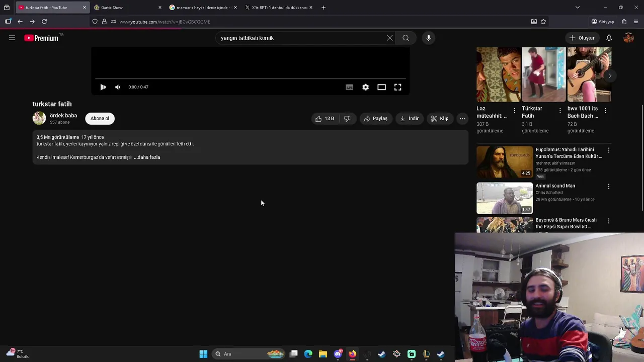Open options for Türkstar Fatih short
The height and width of the screenshot is (362, 644).
(x=560, y=111)
